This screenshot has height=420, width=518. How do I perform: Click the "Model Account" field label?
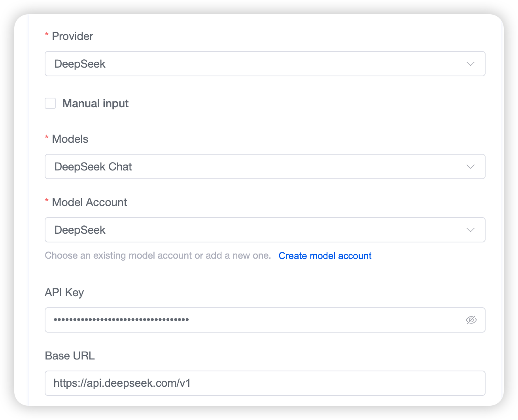pyautogui.click(x=89, y=202)
